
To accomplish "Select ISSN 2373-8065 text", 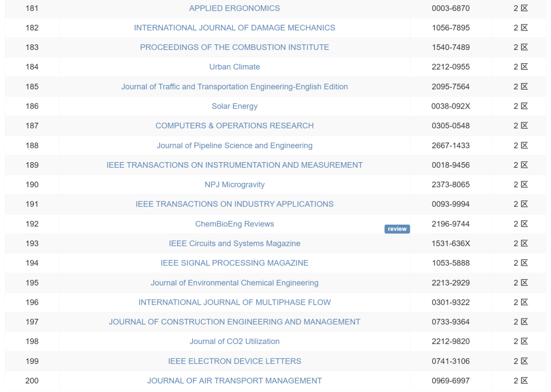I will pyautogui.click(x=450, y=185).
